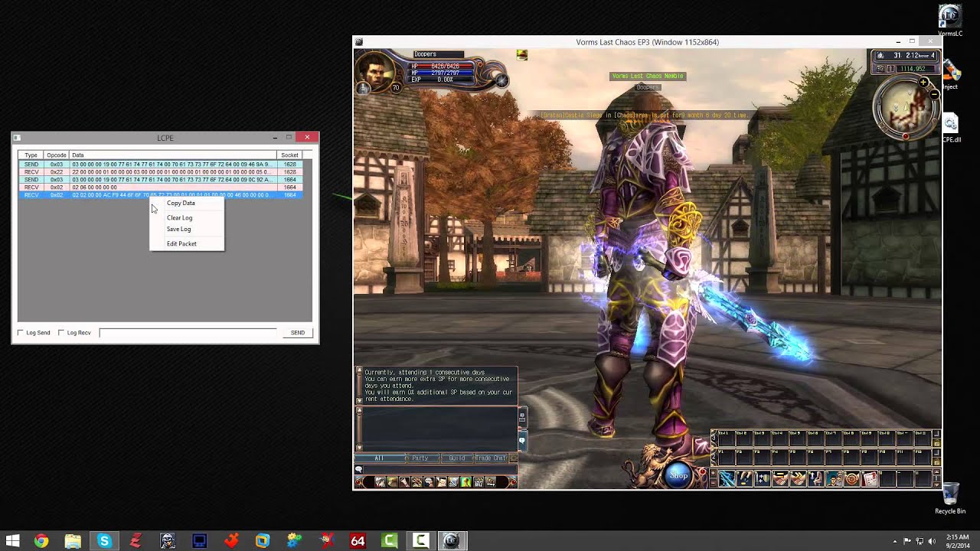Open the in-game Shop orb button

[x=679, y=475]
